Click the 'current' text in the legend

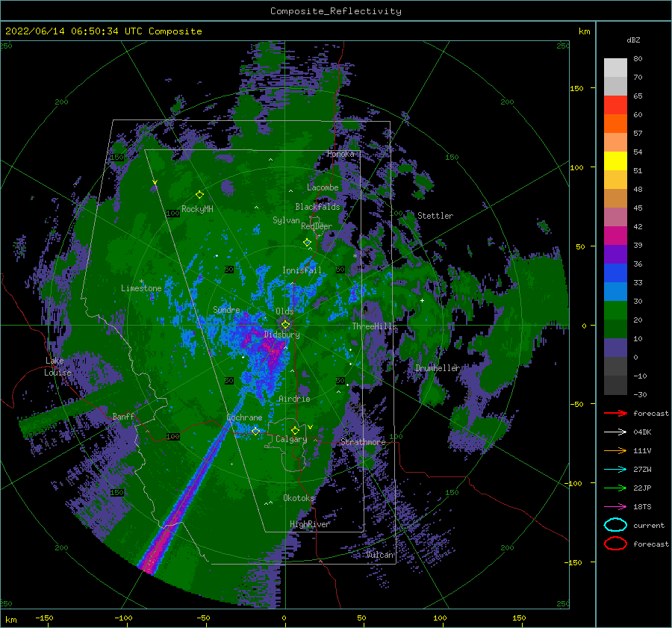(x=648, y=526)
